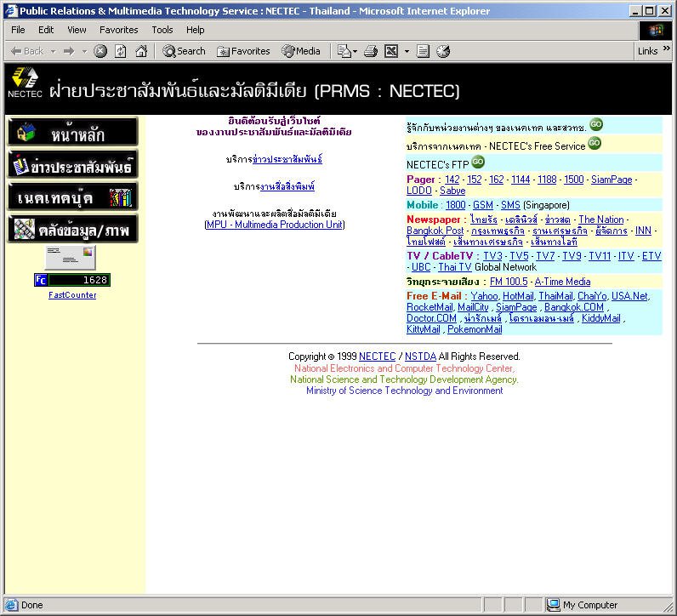
Task: Go to the browser Home page
Action: click(141, 51)
